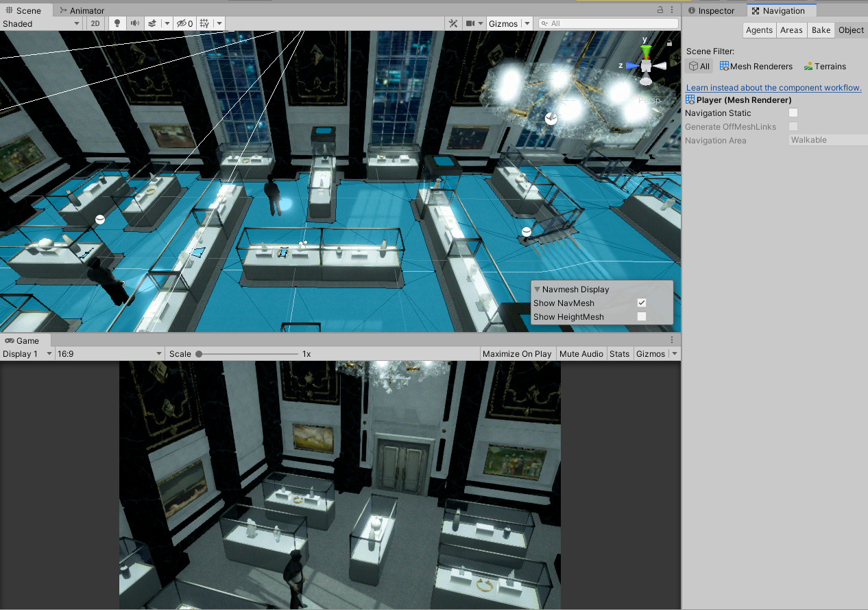Toggle Maximize On Play
Viewport: 868px width, 610px height.
517,354
